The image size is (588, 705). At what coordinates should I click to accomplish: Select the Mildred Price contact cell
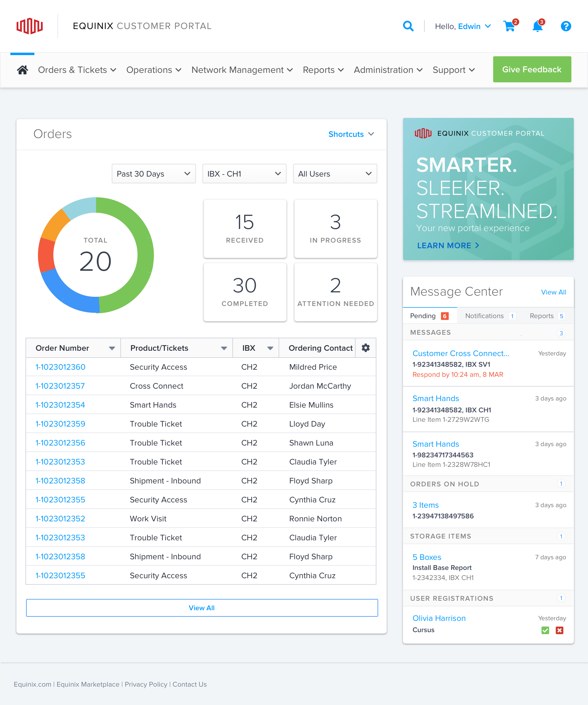point(313,367)
